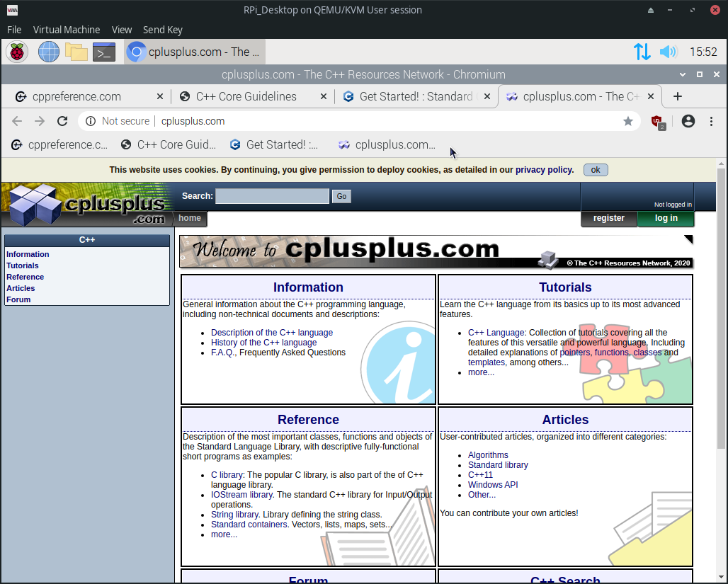
Task: Open Forum in the C++ sidebar
Action: point(18,300)
